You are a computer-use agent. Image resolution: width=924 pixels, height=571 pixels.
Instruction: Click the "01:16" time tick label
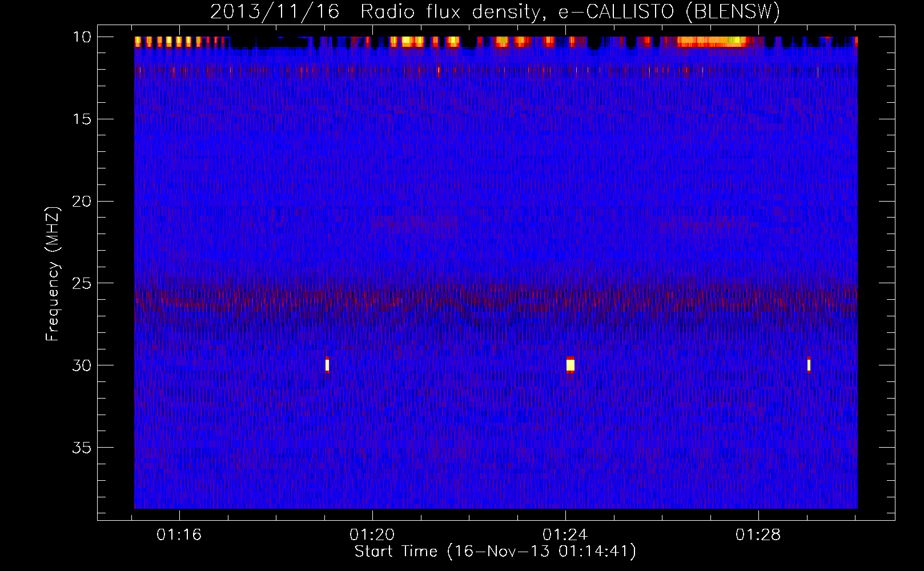[179, 535]
